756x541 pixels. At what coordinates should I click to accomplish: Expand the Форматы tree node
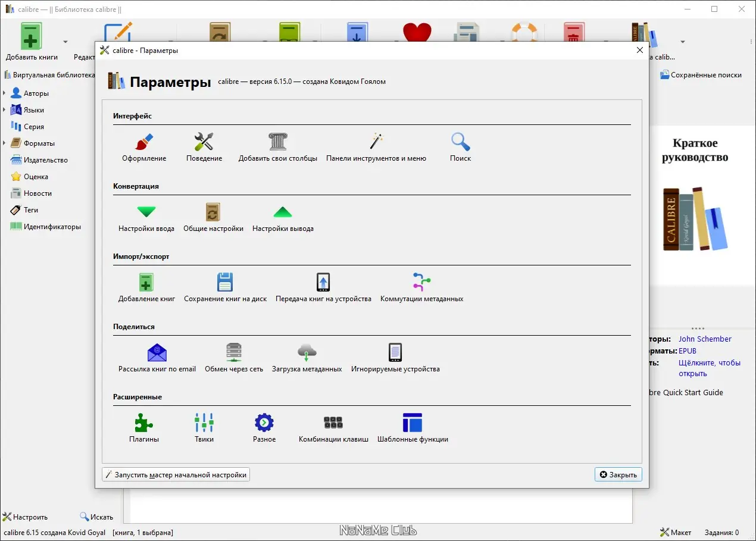[5, 143]
